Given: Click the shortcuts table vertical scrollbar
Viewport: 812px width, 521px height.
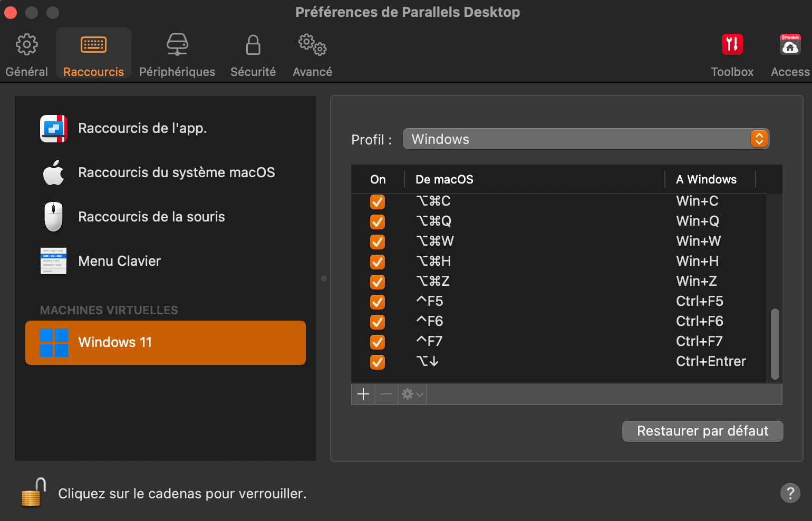Looking at the screenshot, I should [x=775, y=344].
